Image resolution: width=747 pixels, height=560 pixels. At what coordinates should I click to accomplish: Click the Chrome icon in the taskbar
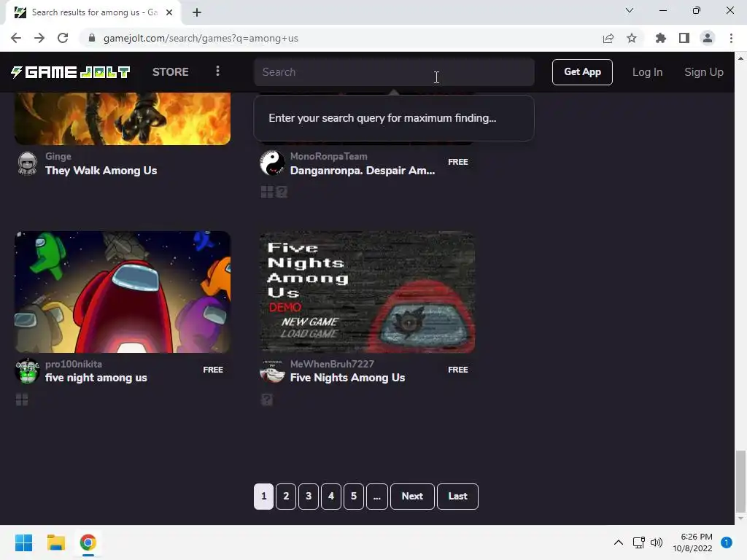click(88, 542)
